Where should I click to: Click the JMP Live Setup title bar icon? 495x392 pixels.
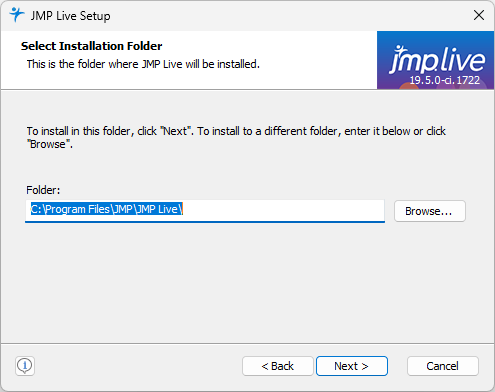[x=16, y=15]
